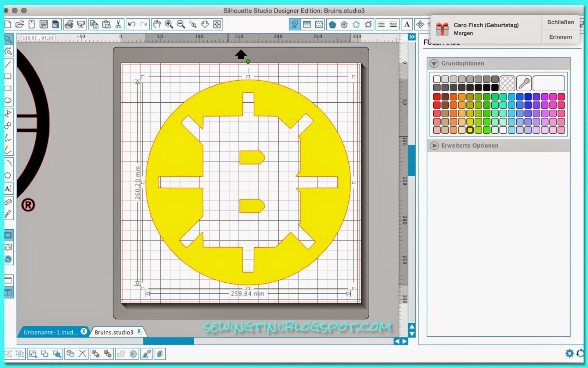Zoom in on the canvas

coord(169,24)
